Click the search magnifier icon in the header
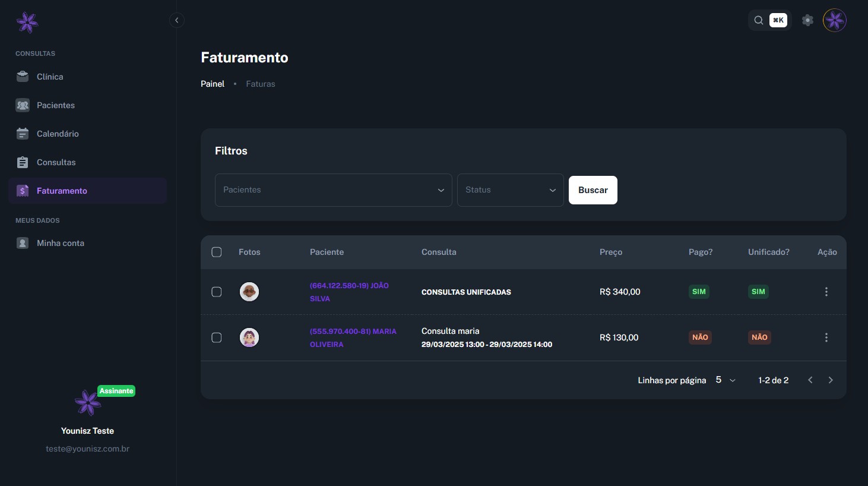 tap(758, 20)
